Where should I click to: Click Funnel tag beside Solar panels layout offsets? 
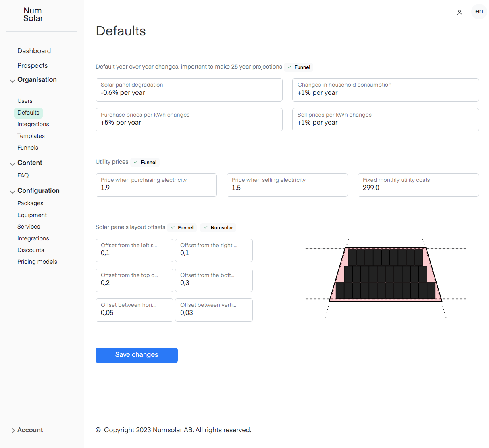(182, 228)
